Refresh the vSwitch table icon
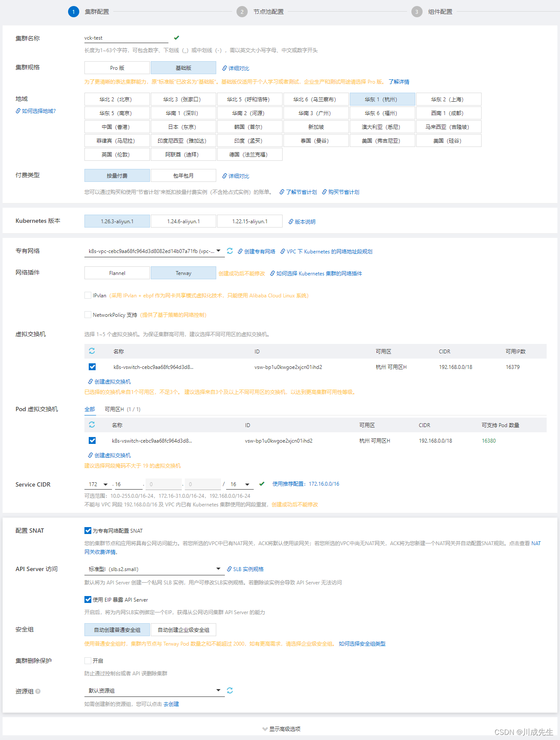The image size is (560, 740). [92, 351]
